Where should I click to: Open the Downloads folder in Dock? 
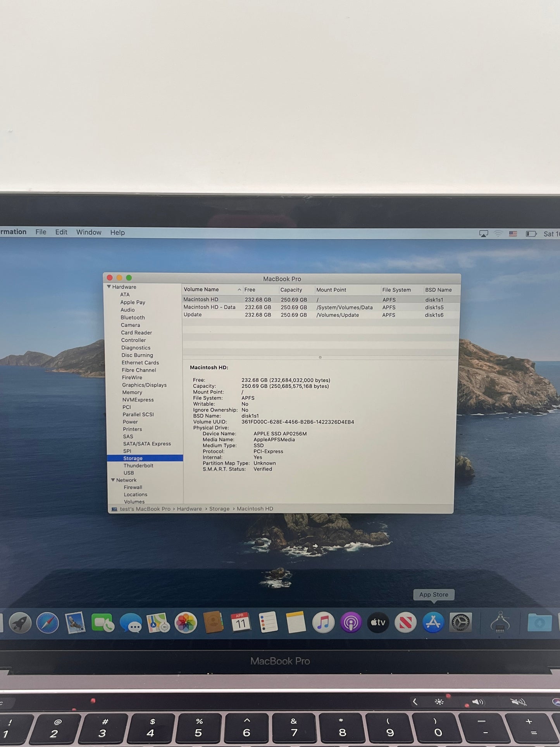point(539,623)
